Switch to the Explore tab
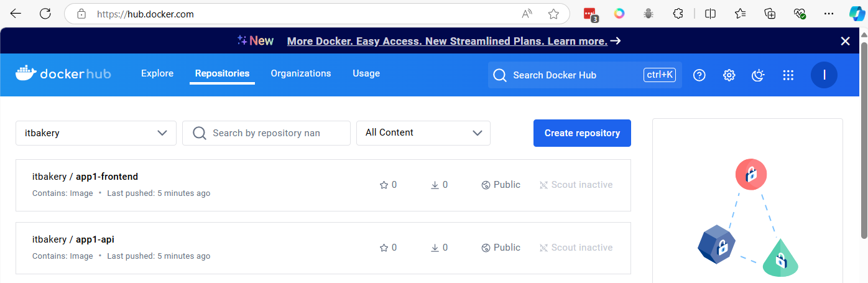Image resolution: width=868 pixels, height=283 pixels. coord(157,73)
